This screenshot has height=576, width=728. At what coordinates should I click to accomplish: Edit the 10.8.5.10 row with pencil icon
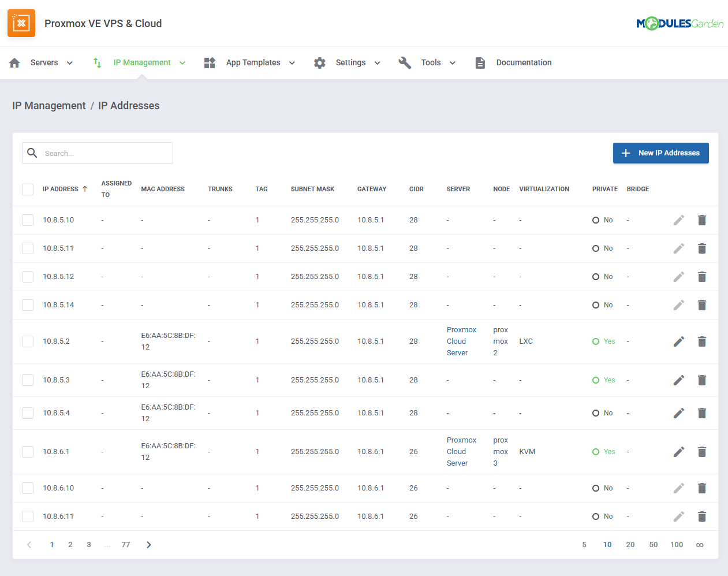[679, 220]
